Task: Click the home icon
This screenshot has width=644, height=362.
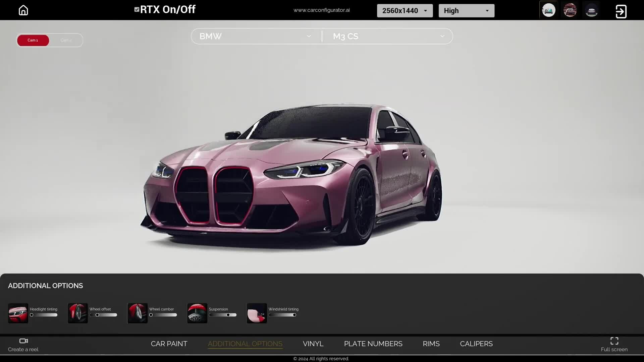Action: pos(23,10)
